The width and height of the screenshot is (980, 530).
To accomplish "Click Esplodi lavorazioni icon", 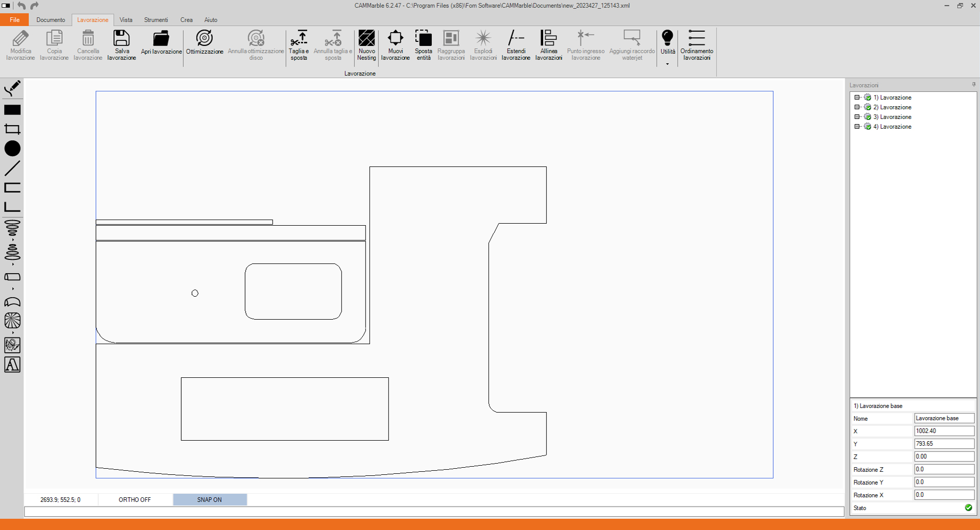I will pyautogui.click(x=483, y=38).
